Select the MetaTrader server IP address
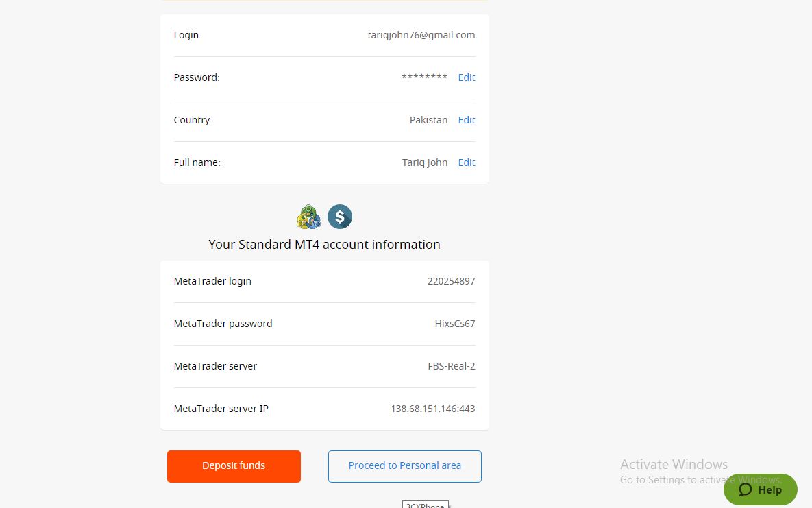Viewport: 812px width, 508px height. [432, 409]
